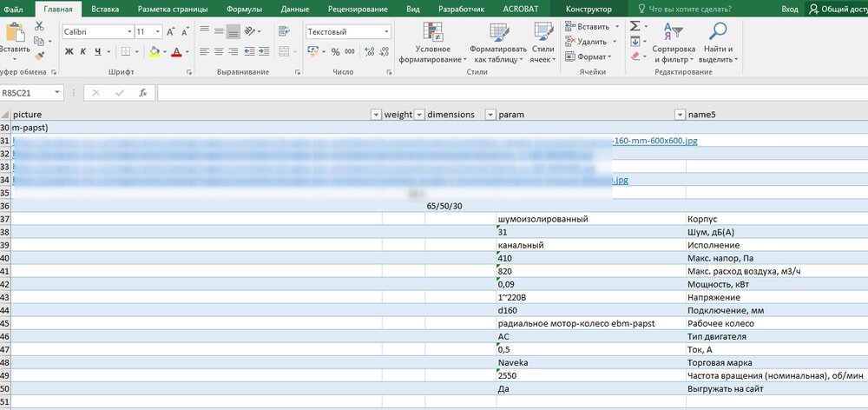Switch to the Конструктор tab

(x=589, y=9)
